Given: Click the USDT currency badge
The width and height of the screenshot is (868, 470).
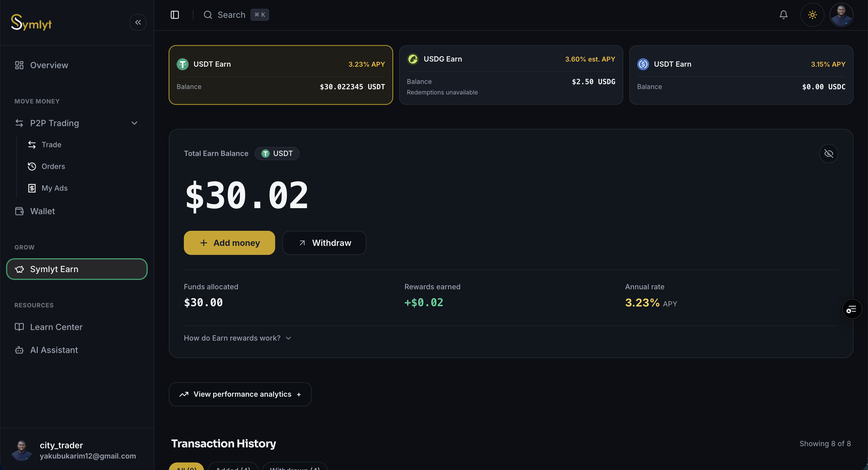Looking at the screenshot, I should pyautogui.click(x=277, y=154).
